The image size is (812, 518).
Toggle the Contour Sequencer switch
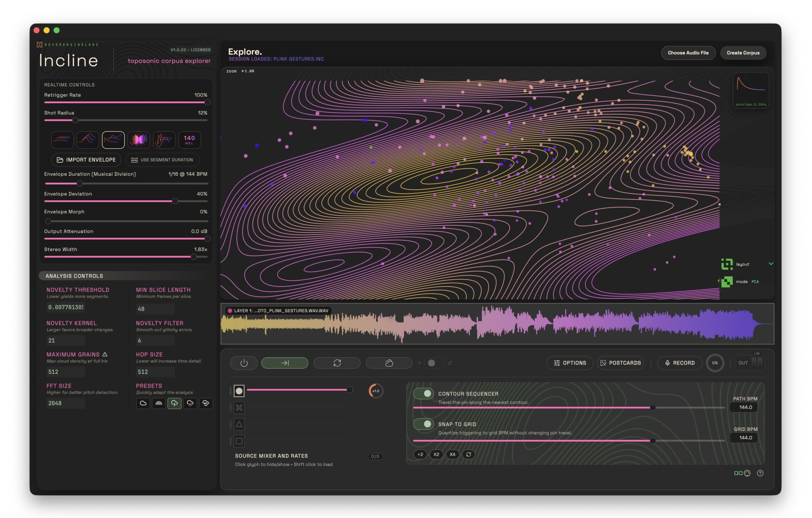pos(423,394)
